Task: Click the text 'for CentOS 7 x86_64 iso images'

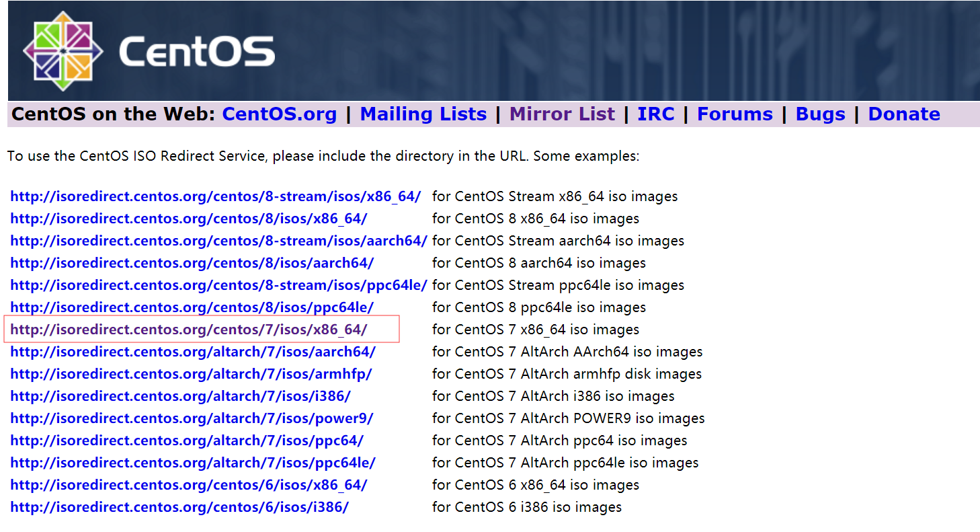Action: [x=536, y=330]
